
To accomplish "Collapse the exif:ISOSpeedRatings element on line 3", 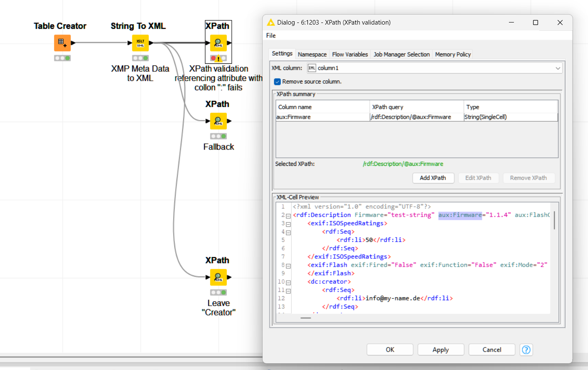I will click(x=288, y=224).
